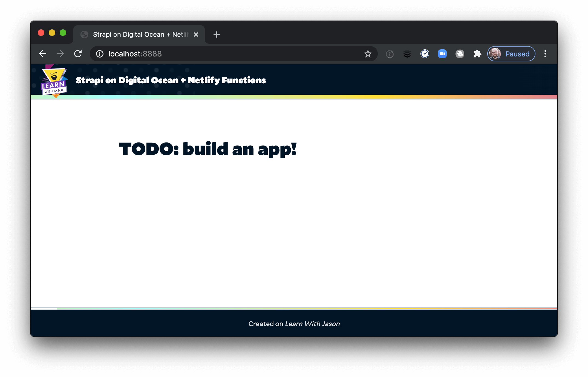Open the extensions puzzle-piece menu
Image resolution: width=588 pixels, height=377 pixels.
[477, 54]
